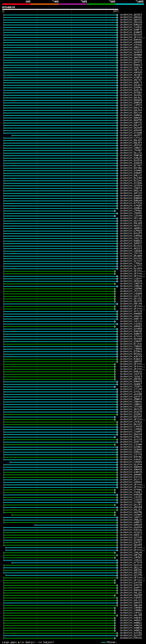Click the red ~20% identity legend segment
The height and width of the screenshot is (644, 146).
(x=16, y=4)
